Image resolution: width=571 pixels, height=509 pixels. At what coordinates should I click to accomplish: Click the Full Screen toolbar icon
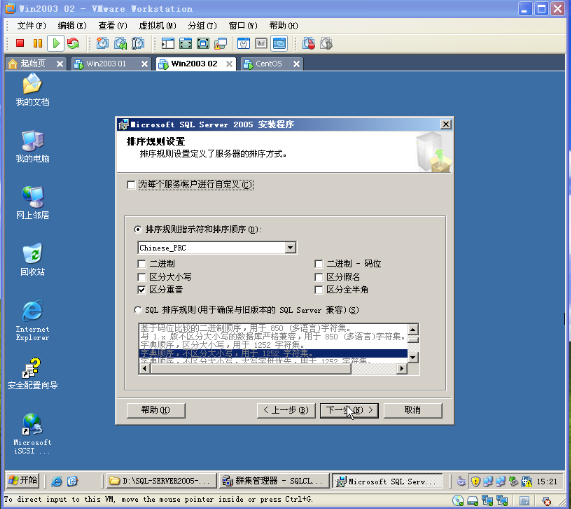185,44
